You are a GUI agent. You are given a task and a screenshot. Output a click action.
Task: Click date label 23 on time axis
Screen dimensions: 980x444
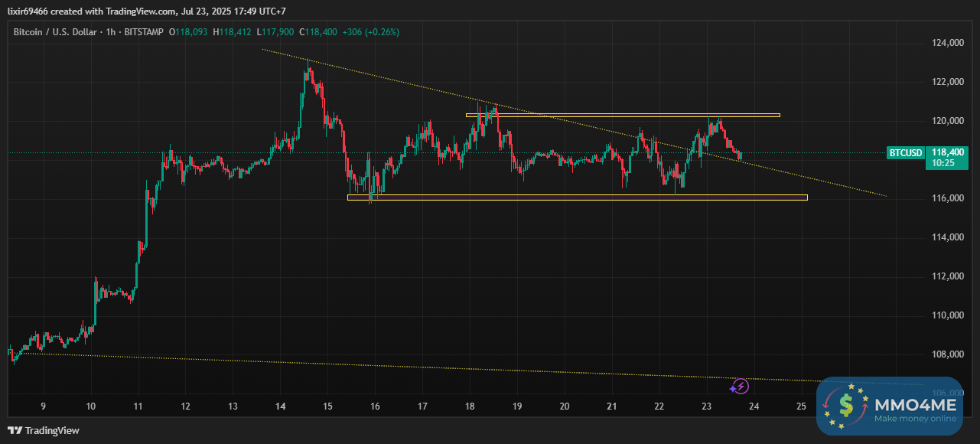point(707,406)
